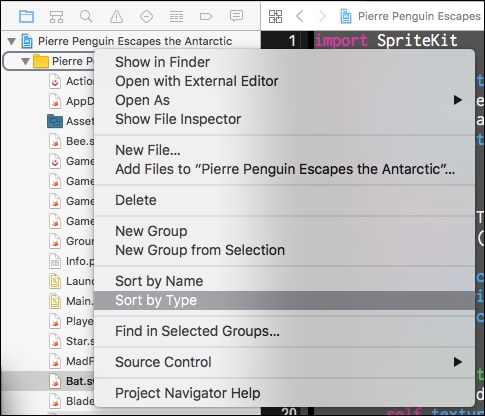This screenshot has width=485, height=416.
Task: Choose Add Files to Pierre Penguin project
Action: click(x=284, y=169)
